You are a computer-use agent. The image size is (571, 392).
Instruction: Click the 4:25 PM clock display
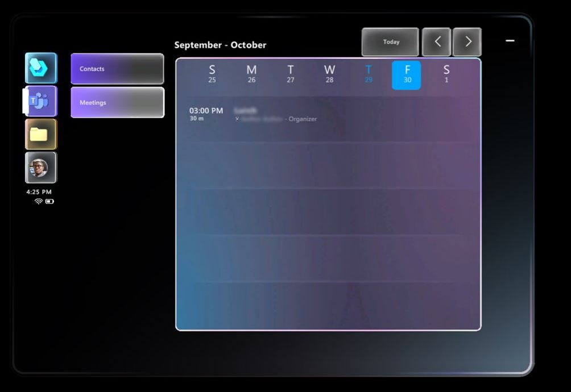click(39, 191)
